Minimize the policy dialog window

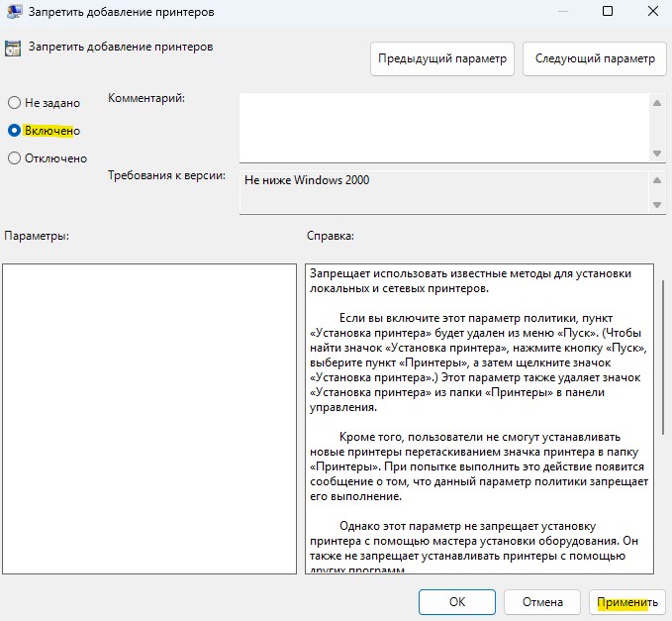point(563,11)
